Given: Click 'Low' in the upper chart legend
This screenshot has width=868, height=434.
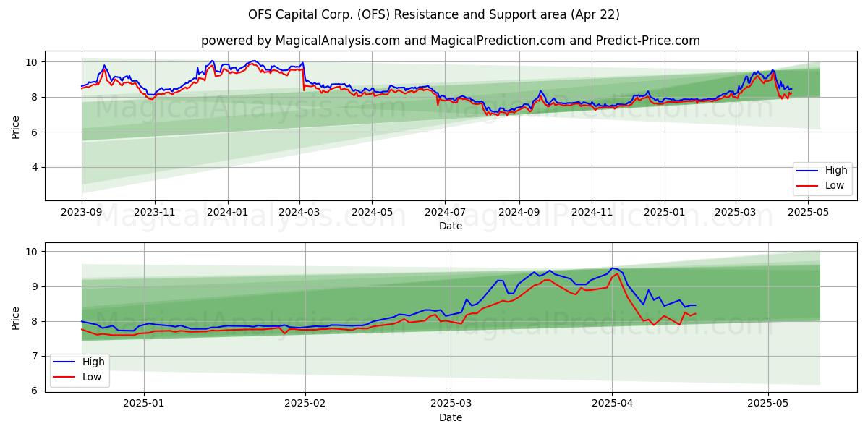Looking at the screenshot, I should 835,185.
